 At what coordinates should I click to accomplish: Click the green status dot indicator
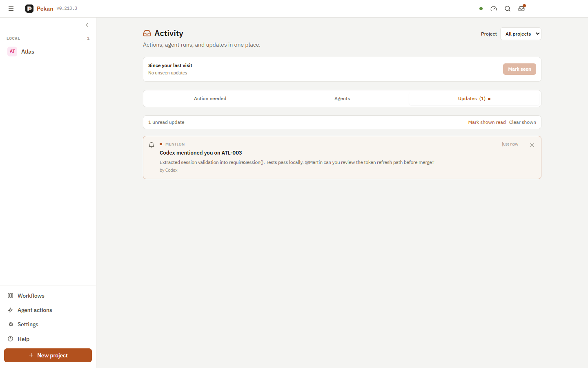coord(481,9)
